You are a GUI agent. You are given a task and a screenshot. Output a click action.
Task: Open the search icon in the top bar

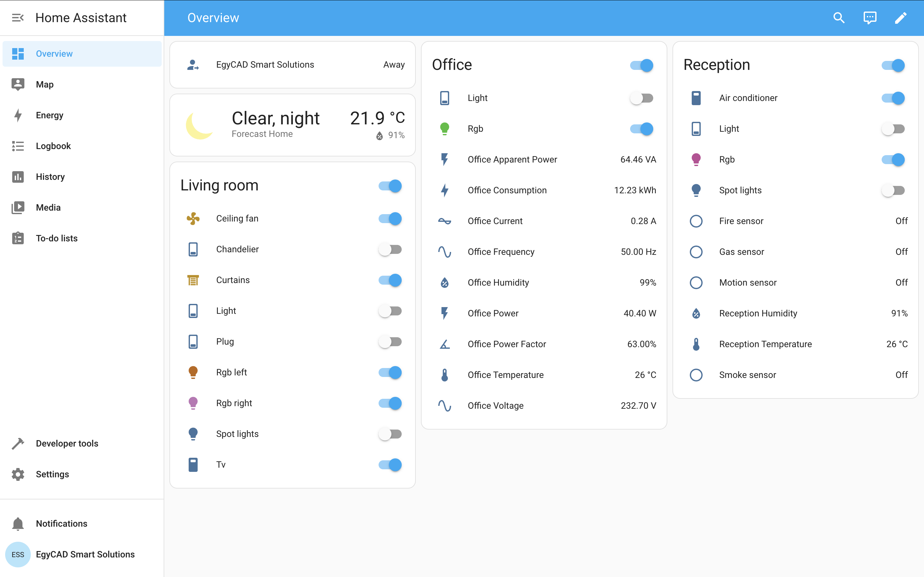pyautogui.click(x=839, y=18)
